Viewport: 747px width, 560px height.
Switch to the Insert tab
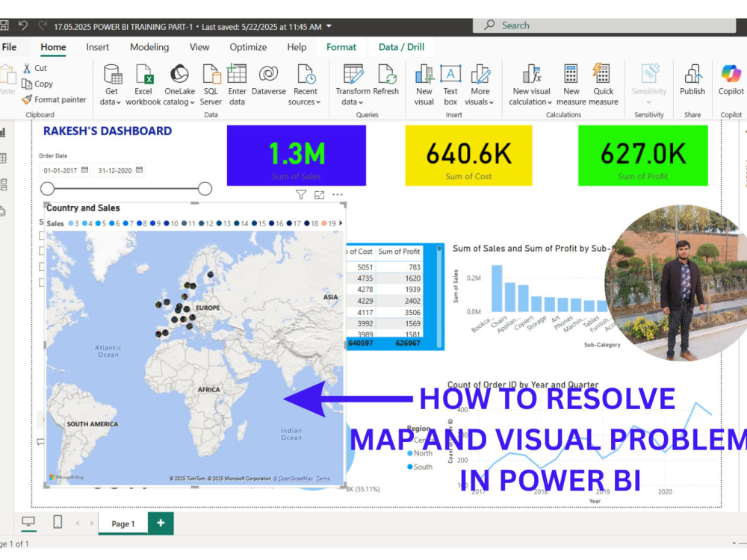tap(97, 47)
